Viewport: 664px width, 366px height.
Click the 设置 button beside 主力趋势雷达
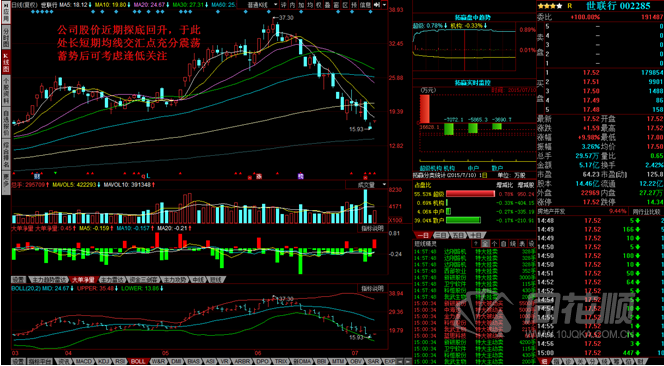pos(18,280)
